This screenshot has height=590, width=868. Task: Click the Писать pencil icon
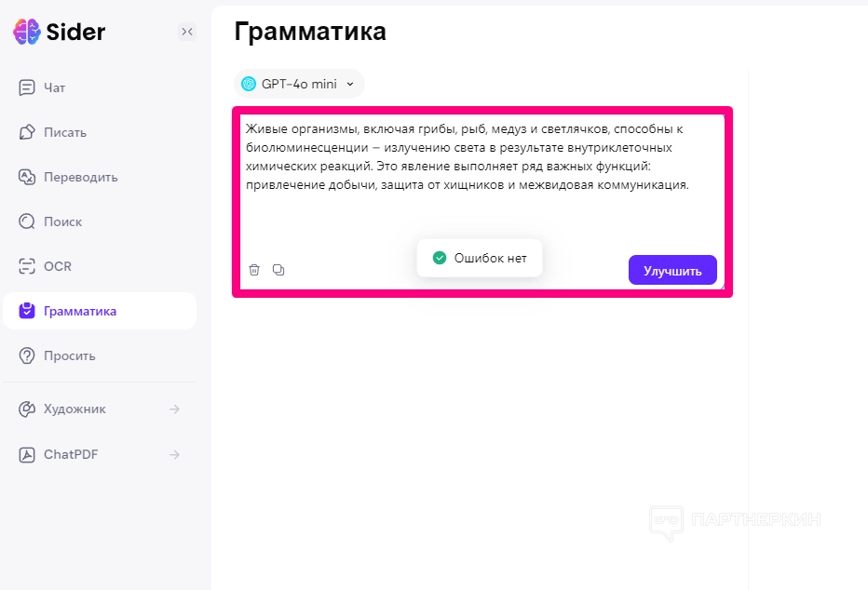tap(27, 132)
